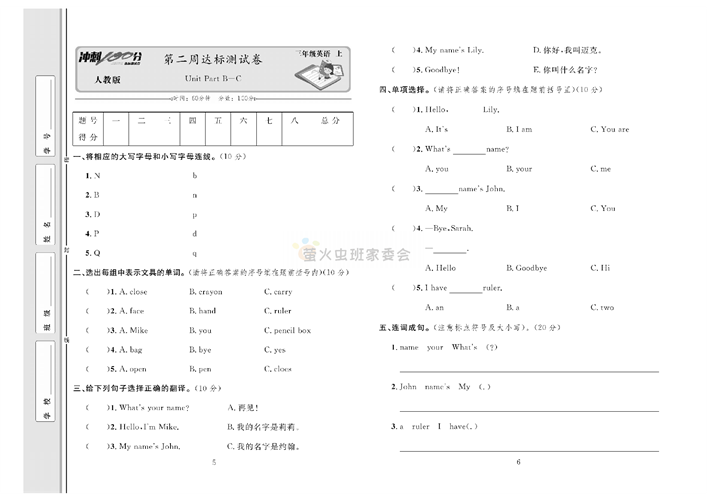Click the option 'B. pen'
This screenshot has width=707, height=500.
pyautogui.click(x=200, y=369)
